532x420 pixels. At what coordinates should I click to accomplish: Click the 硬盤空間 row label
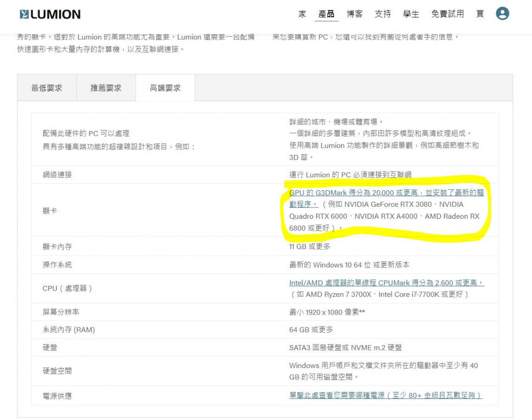[57, 371]
